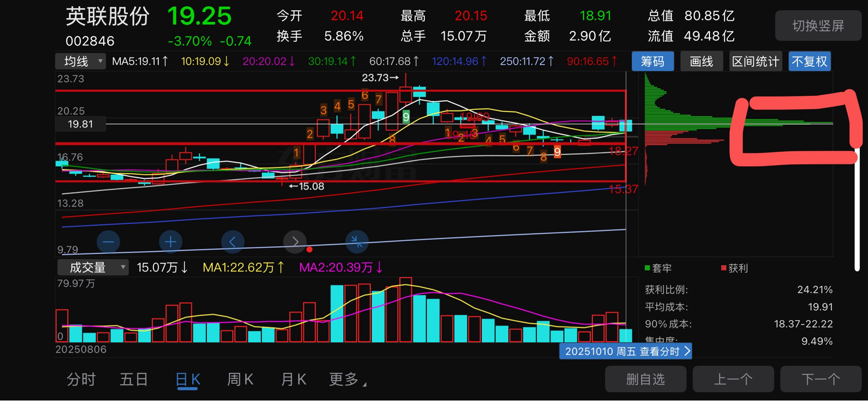Remove stock with 删自选 button

[x=645, y=379]
